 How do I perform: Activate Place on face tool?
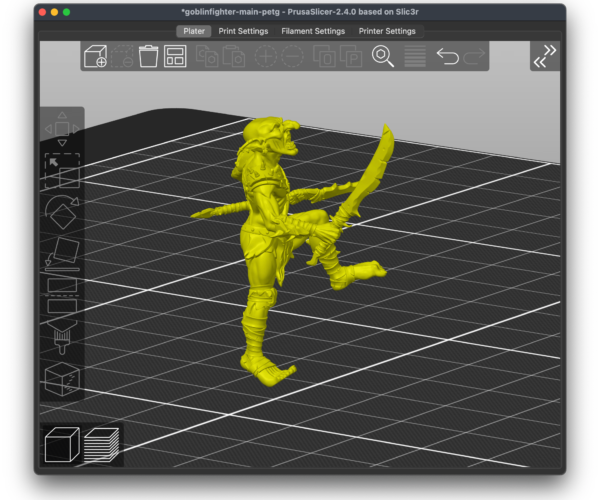[62, 254]
